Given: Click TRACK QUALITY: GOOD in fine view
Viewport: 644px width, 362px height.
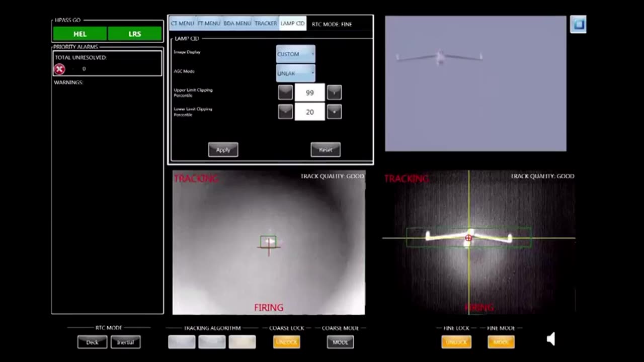Looking at the screenshot, I should (543, 176).
